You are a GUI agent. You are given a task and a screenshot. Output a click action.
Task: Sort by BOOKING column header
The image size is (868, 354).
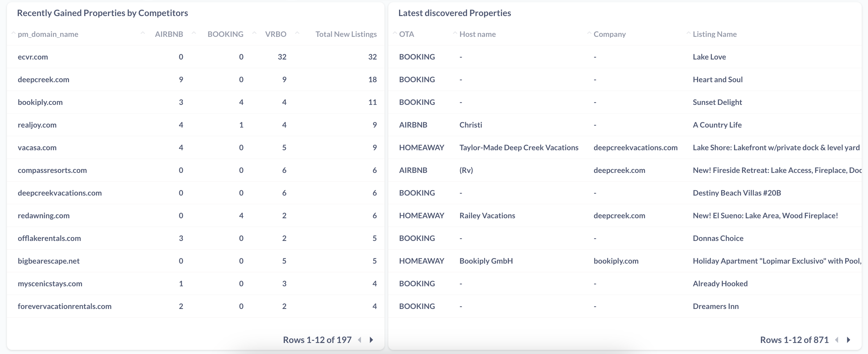tap(225, 34)
